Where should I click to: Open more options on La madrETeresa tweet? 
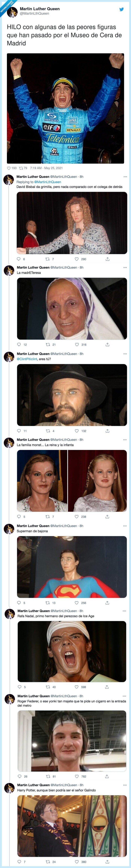point(125,267)
